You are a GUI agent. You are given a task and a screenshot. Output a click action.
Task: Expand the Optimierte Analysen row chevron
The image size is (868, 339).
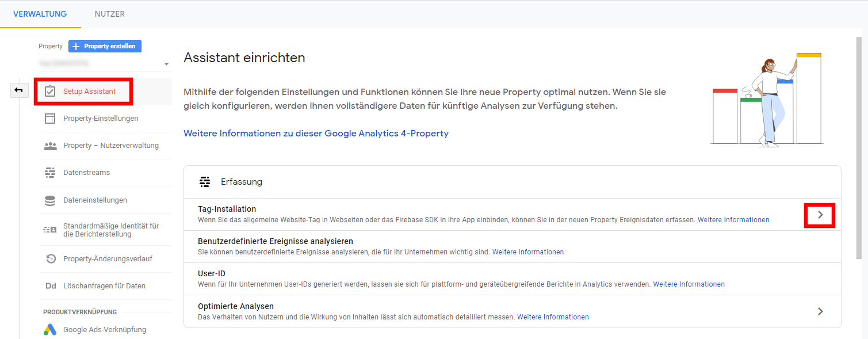point(820,311)
